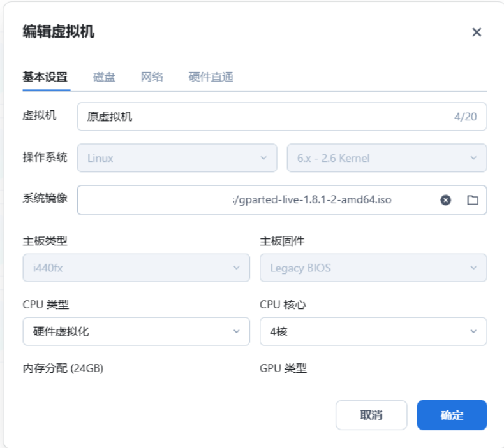Close the 编辑虚拟机 dialog
This screenshot has width=504, height=448.
477,33
